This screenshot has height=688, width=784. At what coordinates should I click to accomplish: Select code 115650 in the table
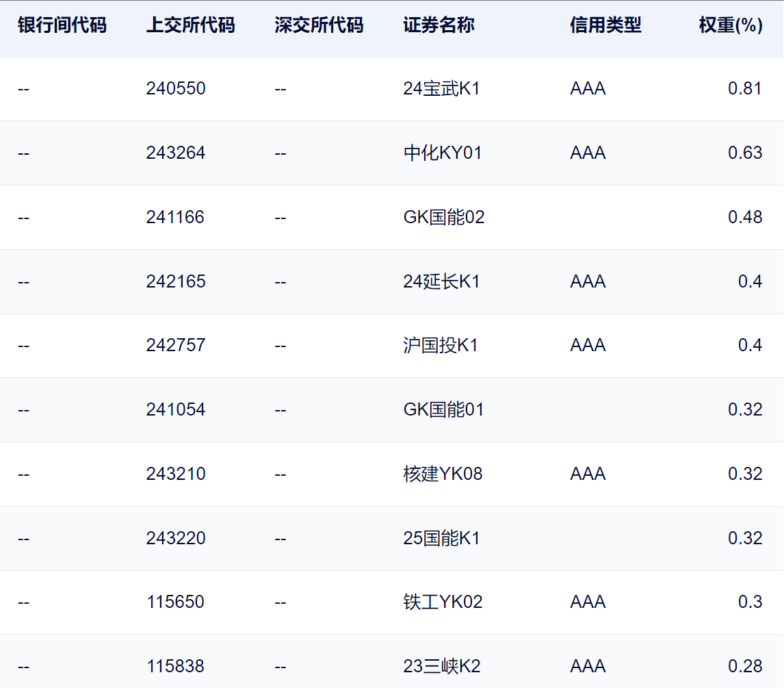tap(175, 602)
